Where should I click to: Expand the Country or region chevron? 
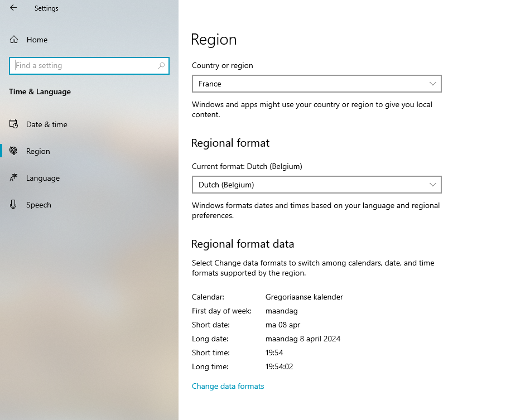(433, 84)
